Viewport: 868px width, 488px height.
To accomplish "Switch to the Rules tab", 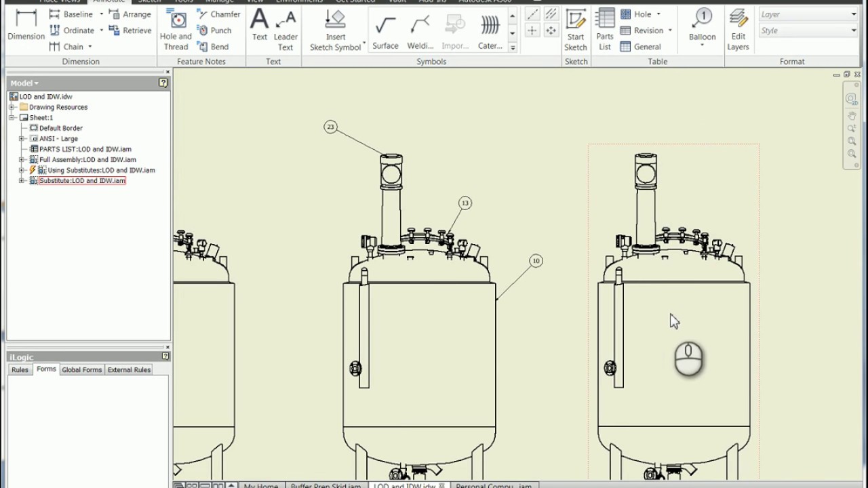I will (x=20, y=370).
